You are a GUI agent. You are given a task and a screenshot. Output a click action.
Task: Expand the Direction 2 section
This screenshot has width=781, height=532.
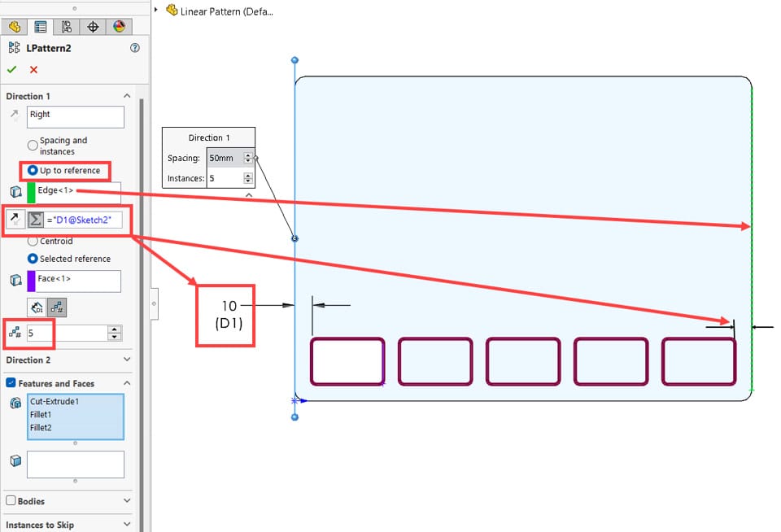point(127,360)
